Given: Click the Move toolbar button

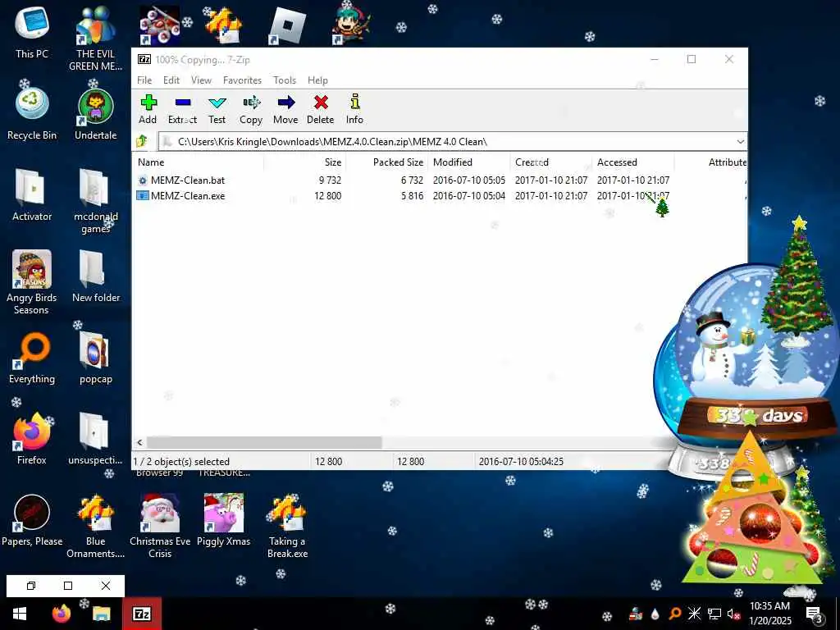Looking at the screenshot, I should pyautogui.click(x=285, y=109).
